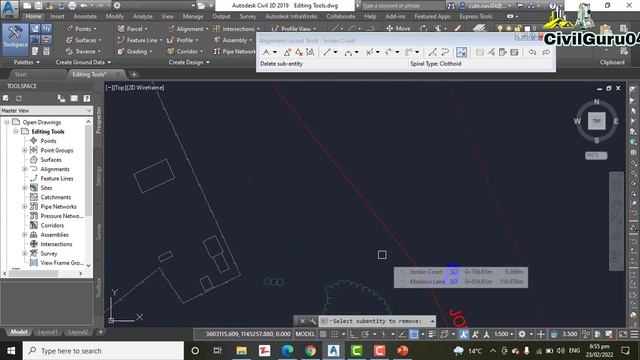Click the status bar customization menu icon

pyautogui.click(x=634, y=334)
